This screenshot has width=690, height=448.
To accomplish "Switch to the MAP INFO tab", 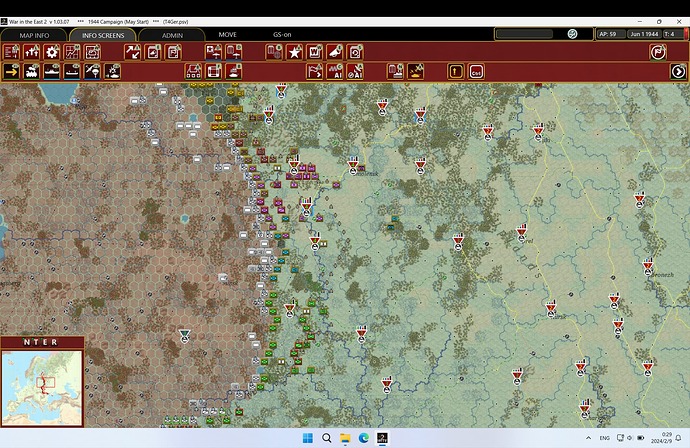I will pyautogui.click(x=34, y=35).
